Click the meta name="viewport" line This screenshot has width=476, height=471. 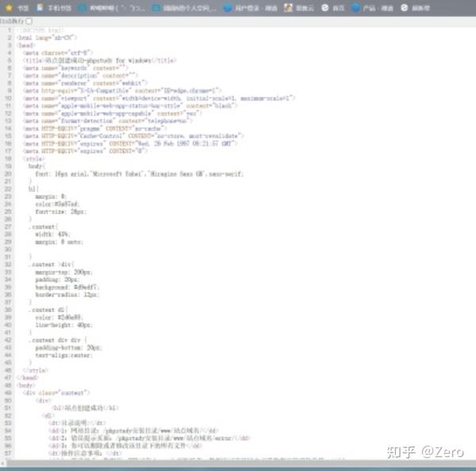pyautogui.click(x=159, y=98)
